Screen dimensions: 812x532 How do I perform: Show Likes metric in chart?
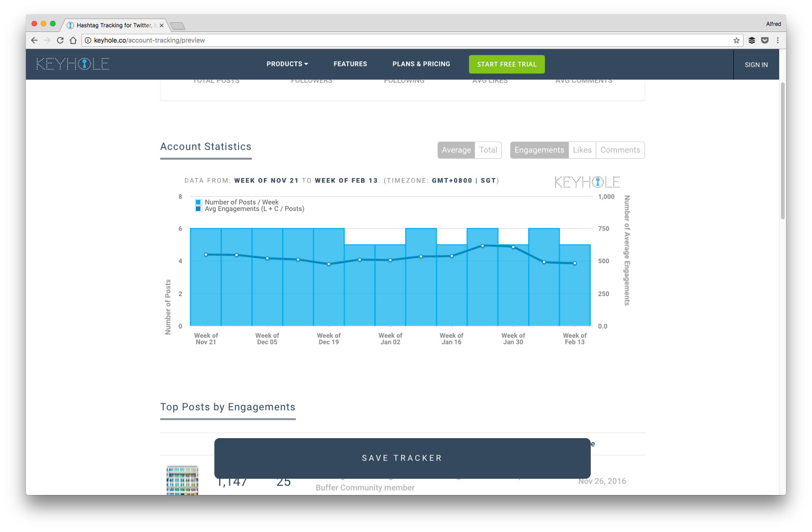[x=582, y=150]
